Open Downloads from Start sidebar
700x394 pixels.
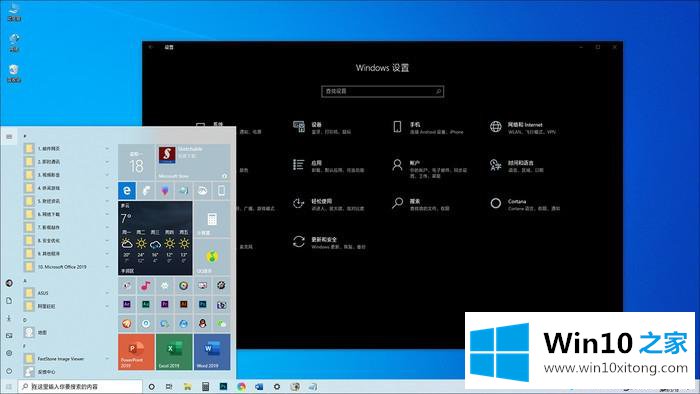click(9, 318)
